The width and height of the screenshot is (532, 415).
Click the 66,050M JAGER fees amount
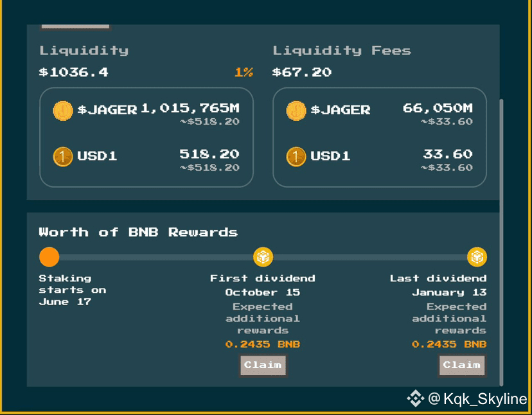[x=438, y=108]
